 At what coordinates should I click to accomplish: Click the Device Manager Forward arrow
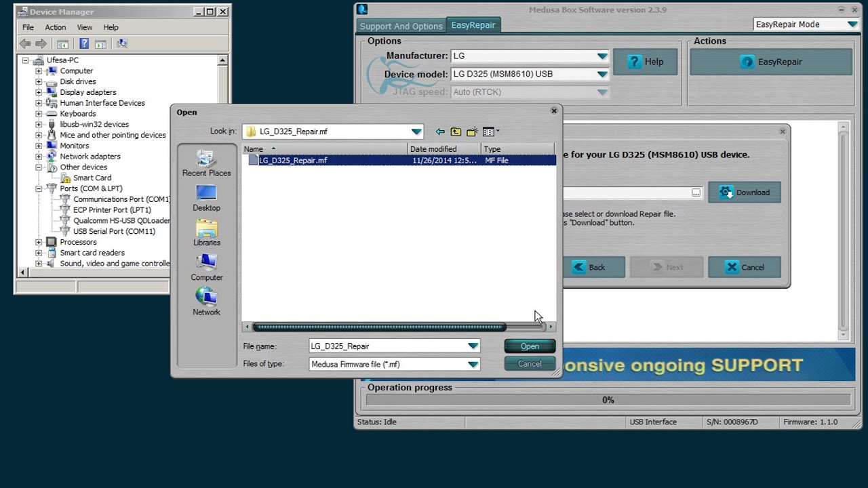(41, 43)
